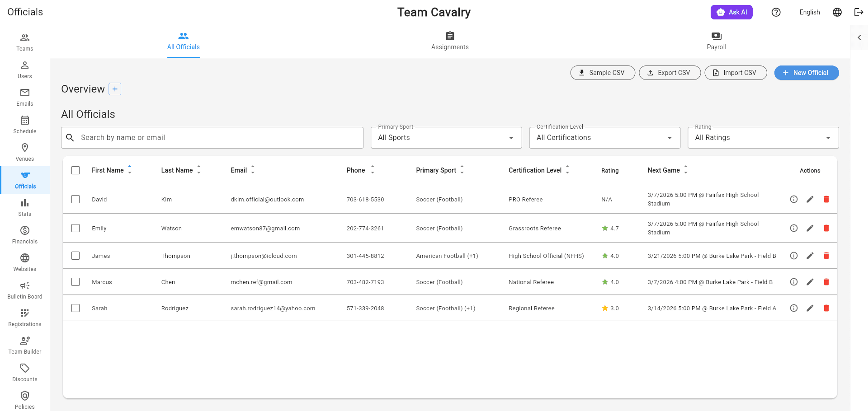Click the Export CSV button
Screen dimensions: 868x411
tap(670, 73)
